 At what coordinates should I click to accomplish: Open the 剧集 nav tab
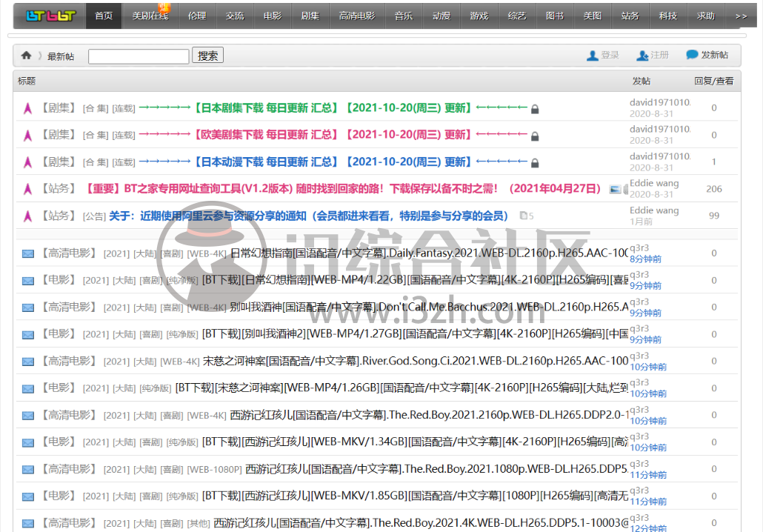(x=310, y=16)
